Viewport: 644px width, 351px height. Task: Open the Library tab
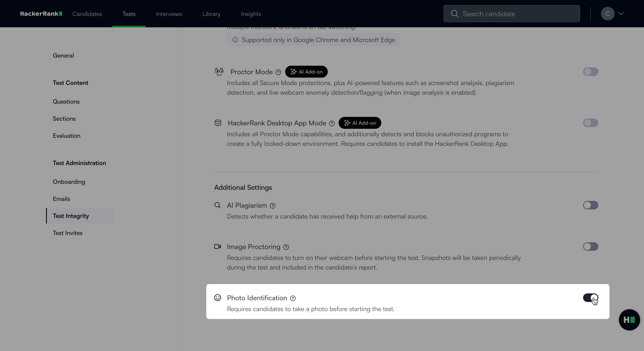(211, 14)
